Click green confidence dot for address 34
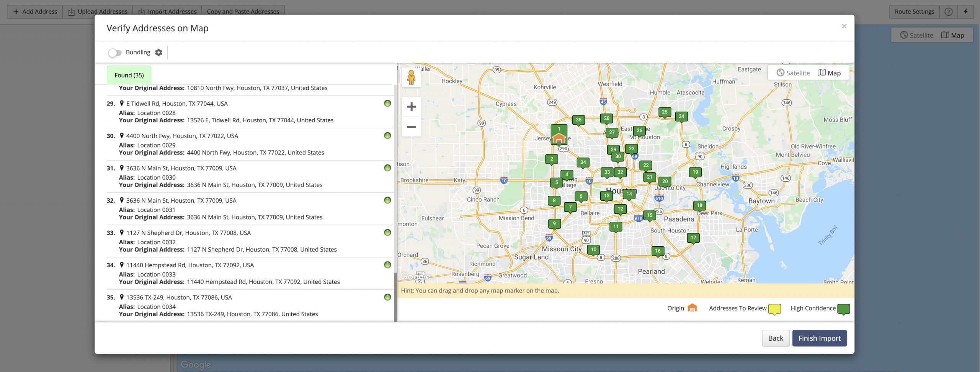The width and height of the screenshot is (980, 372). click(x=387, y=265)
